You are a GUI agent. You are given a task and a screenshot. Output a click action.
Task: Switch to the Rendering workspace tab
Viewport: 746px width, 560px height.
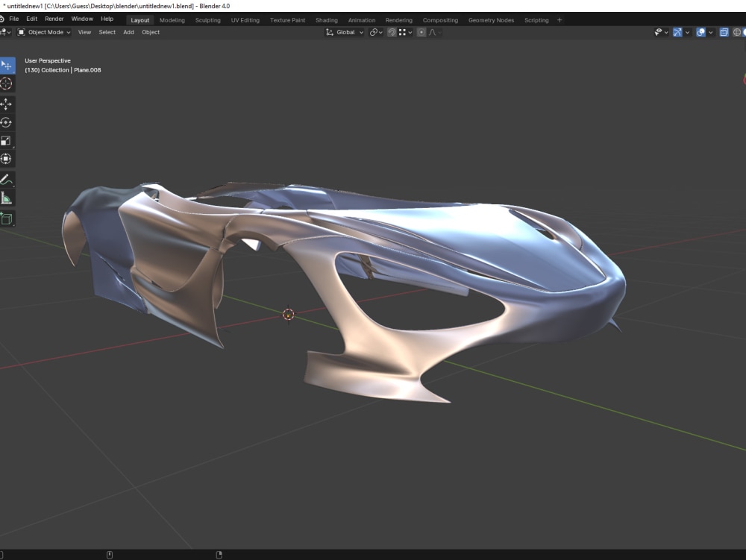coord(398,20)
